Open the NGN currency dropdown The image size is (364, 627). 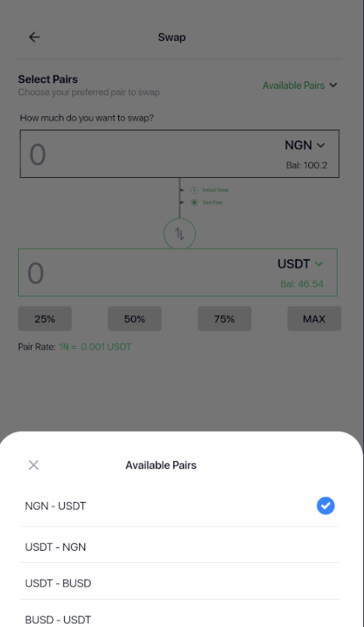pyautogui.click(x=304, y=145)
